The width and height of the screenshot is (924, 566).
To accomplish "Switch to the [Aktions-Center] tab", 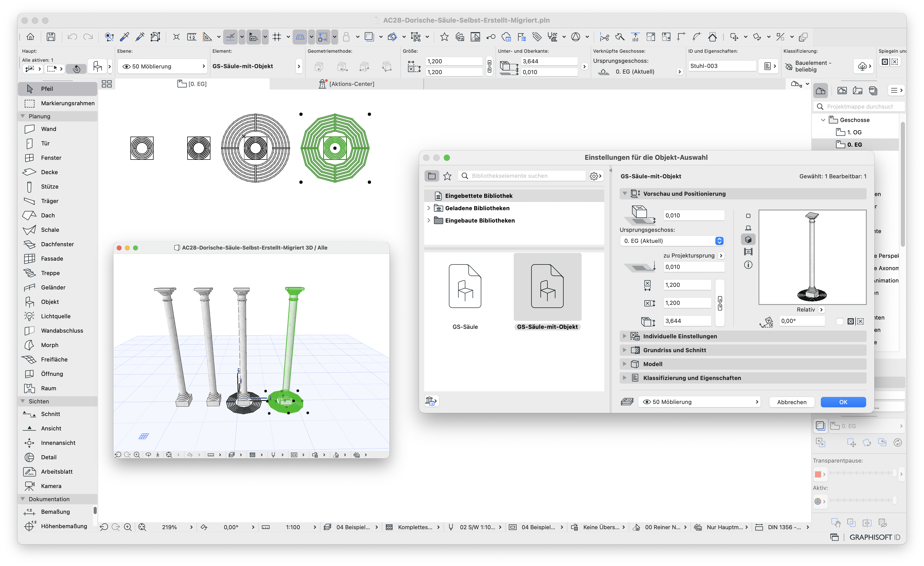I will [x=346, y=84].
